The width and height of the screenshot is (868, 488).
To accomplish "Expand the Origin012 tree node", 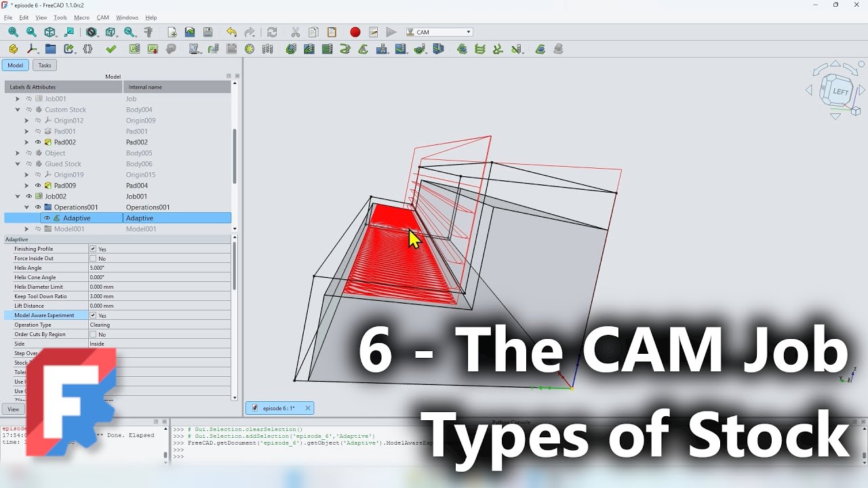I will click(x=26, y=121).
